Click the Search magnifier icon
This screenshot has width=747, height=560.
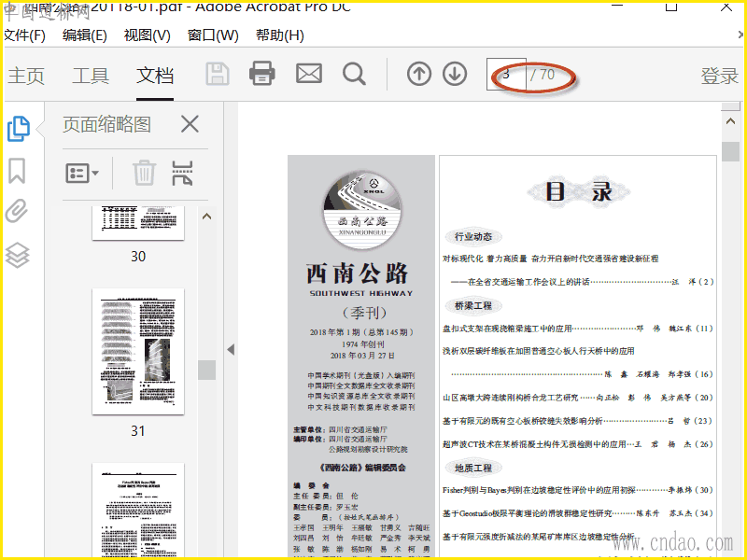[354, 75]
